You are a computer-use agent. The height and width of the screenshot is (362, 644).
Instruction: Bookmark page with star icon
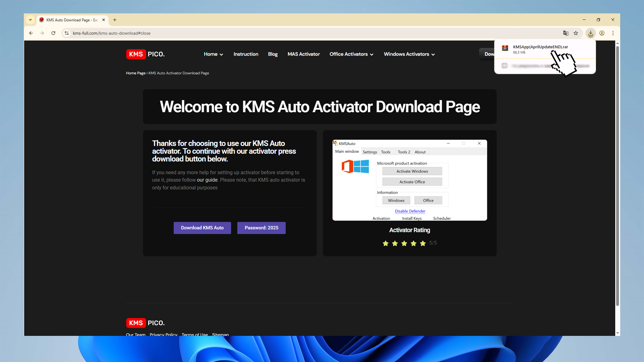pos(576,33)
